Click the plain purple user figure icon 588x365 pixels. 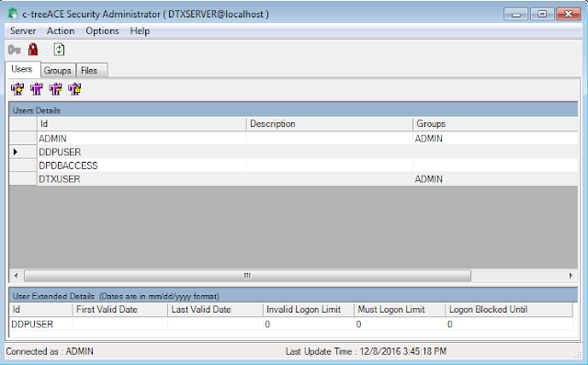(37, 89)
